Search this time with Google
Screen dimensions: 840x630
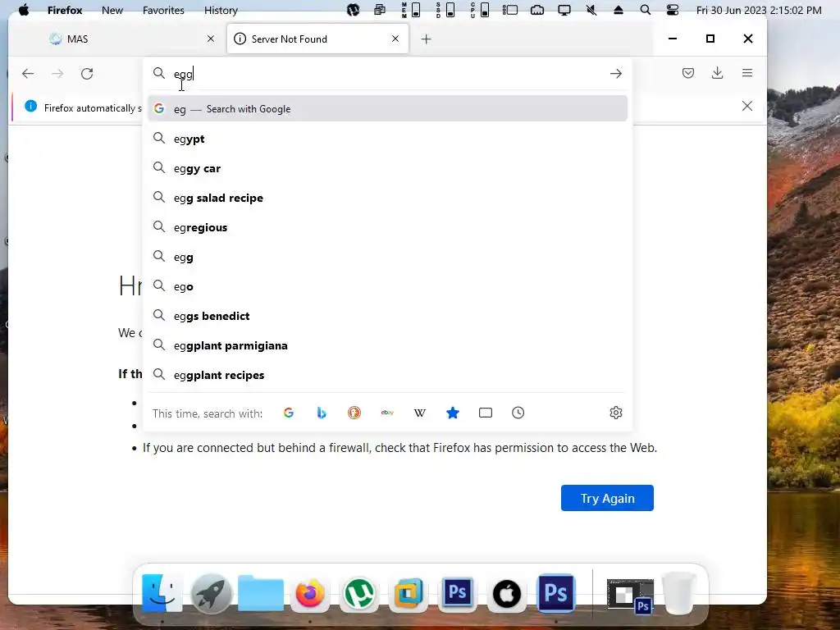click(289, 413)
